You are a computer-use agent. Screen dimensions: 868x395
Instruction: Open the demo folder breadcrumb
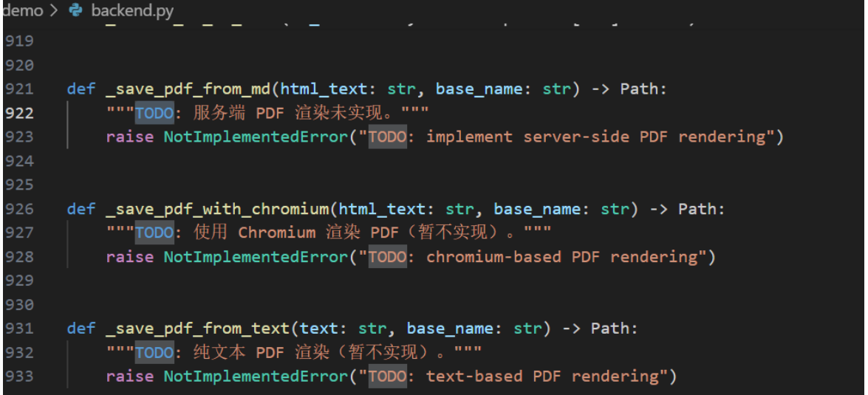point(22,11)
